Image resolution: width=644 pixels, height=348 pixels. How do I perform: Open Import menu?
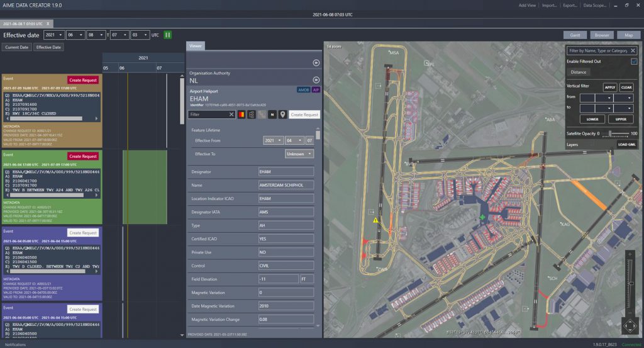coord(549,5)
